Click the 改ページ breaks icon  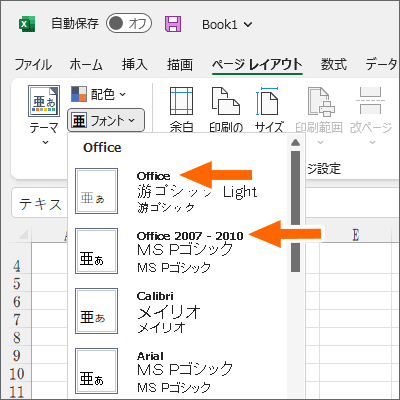[x=371, y=101]
